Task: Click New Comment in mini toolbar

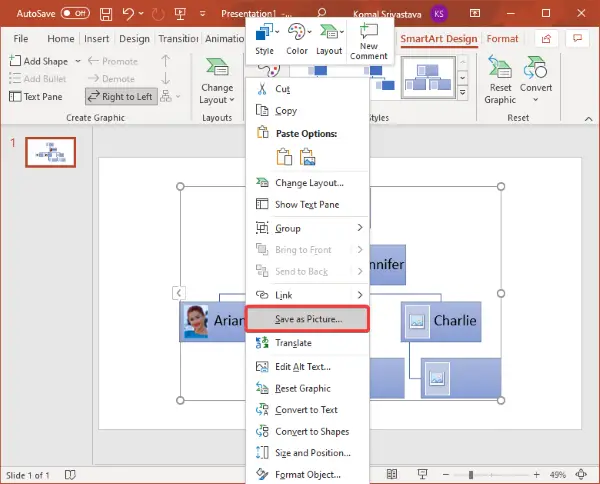Action: coord(368,41)
